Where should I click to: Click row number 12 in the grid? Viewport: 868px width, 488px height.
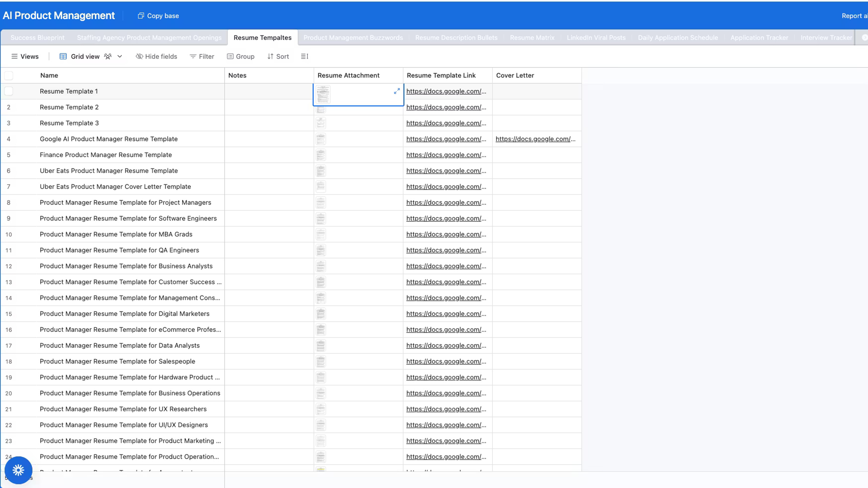coord(9,266)
